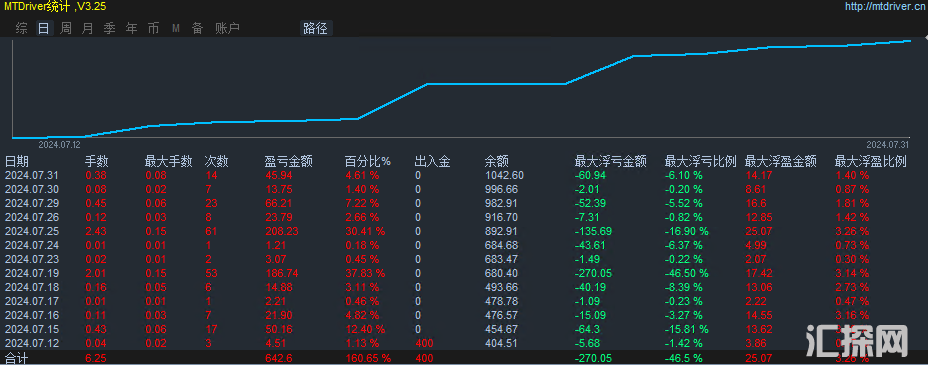Switch to the 年 yearly tab
This screenshot has height=365, width=928.
click(x=131, y=28)
